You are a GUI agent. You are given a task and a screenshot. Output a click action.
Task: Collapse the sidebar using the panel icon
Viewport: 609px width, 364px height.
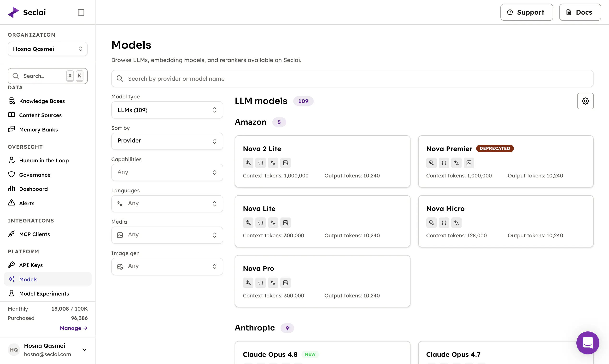click(x=81, y=12)
